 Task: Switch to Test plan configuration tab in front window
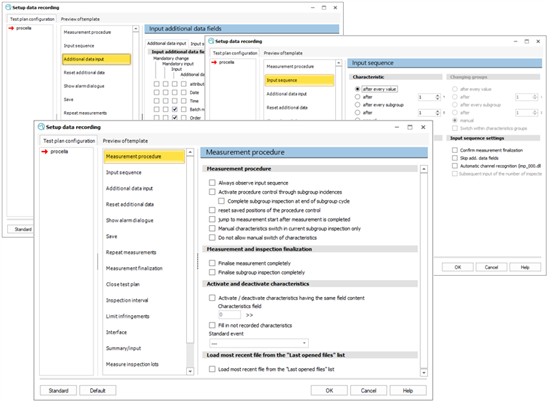pos(69,141)
